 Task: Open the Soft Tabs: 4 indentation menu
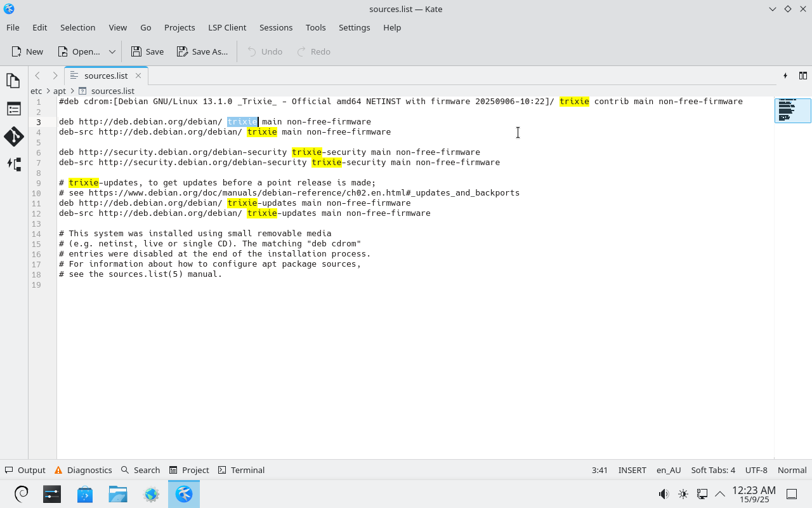713,470
